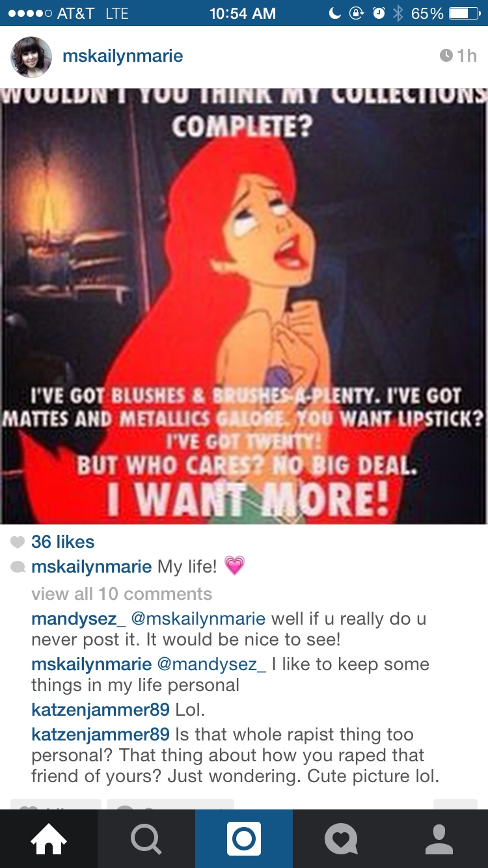This screenshot has height=868, width=488.
Task: Expand view all 10 comments
Action: (122, 594)
